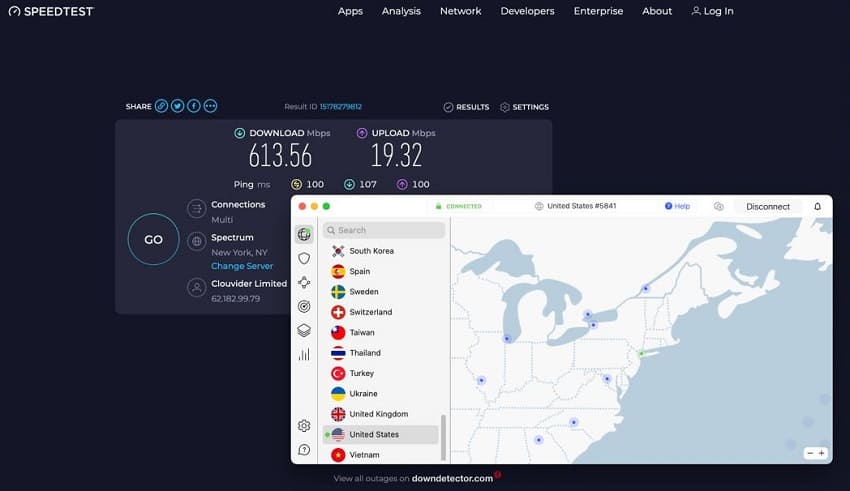Image resolution: width=850 pixels, height=491 pixels.
Task: Zoom out the VPN map
Action: (x=810, y=453)
